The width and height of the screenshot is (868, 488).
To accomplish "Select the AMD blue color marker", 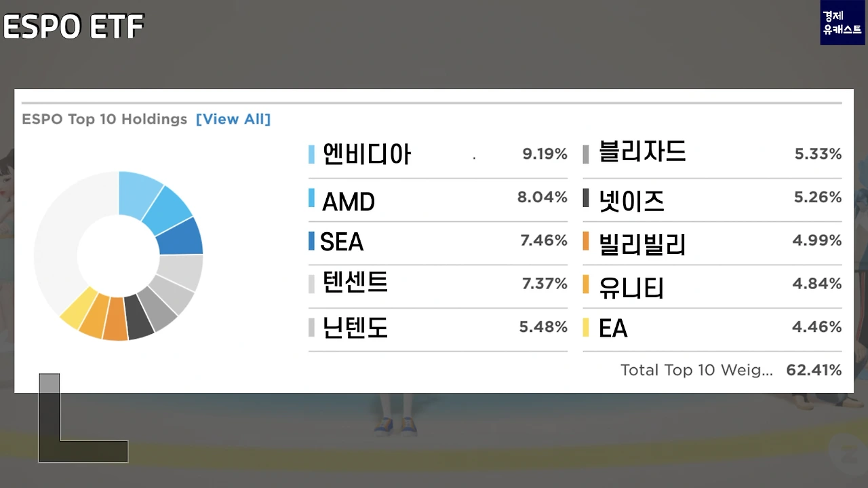I will point(311,198).
